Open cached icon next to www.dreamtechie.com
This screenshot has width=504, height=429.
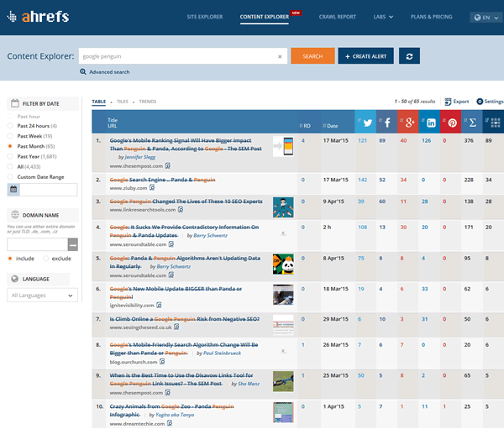click(x=170, y=423)
